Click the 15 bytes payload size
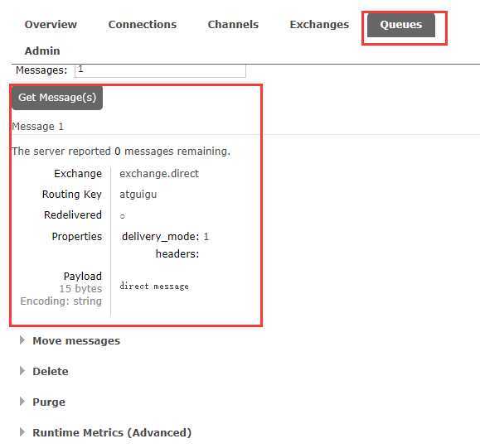Image resolution: width=480 pixels, height=448 pixels. (80, 289)
